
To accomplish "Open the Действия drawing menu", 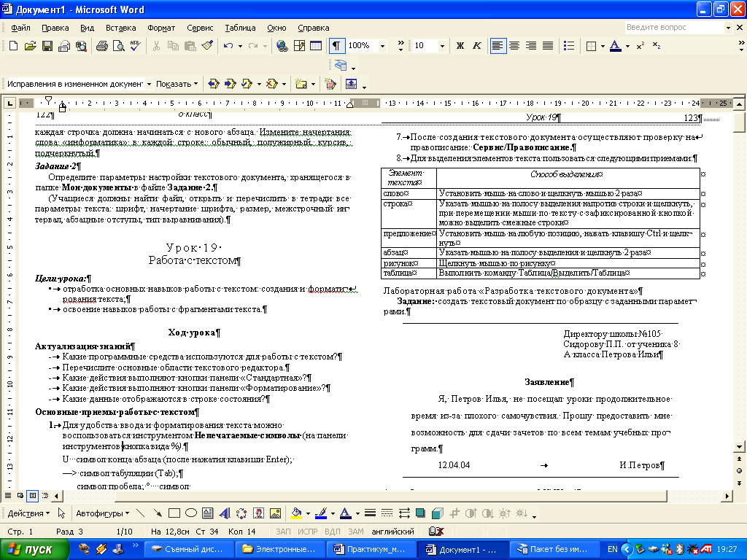I will (x=28, y=513).
